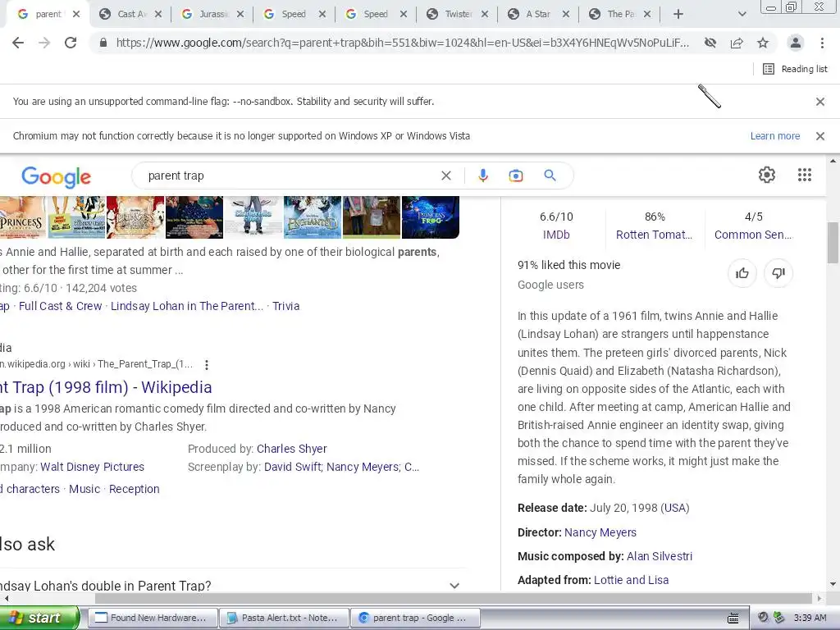The width and height of the screenshot is (840, 630).
Task: Open composer Alan Silvestri link
Action: pos(660,556)
